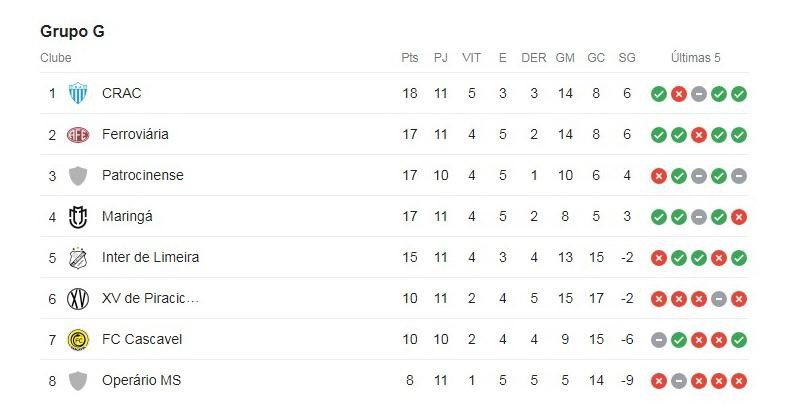
Task: Click the CRAC club crest icon
Action: [x=78, y=93]
